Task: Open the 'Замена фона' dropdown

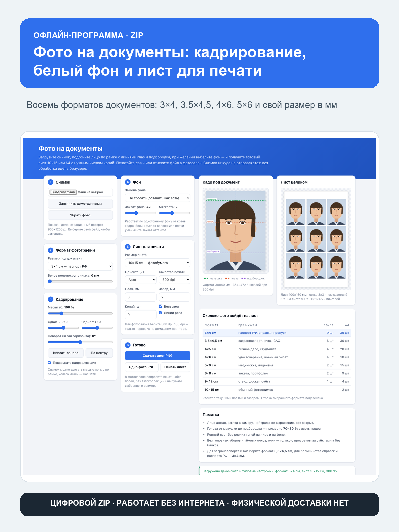Action: pos(158,198)
